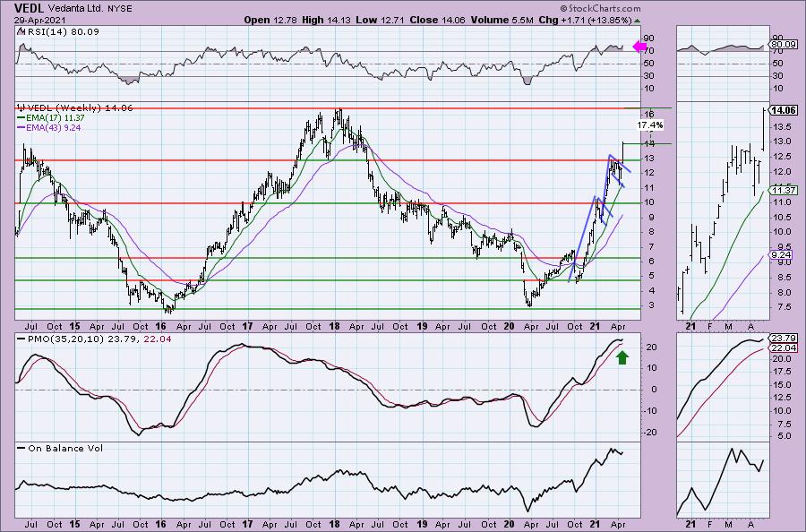Click the boxed 14.06 last price tag
Image resolution: width=806 pixels, height=532 pixels.
point(783,110)
